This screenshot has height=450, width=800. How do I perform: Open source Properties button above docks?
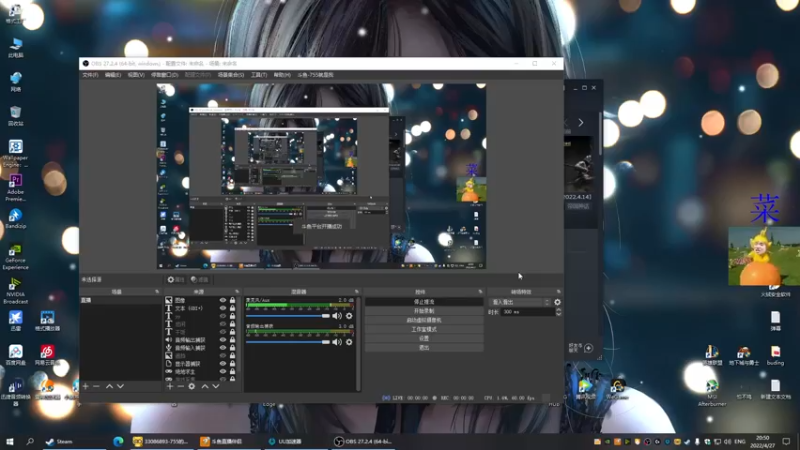point(176,280)
